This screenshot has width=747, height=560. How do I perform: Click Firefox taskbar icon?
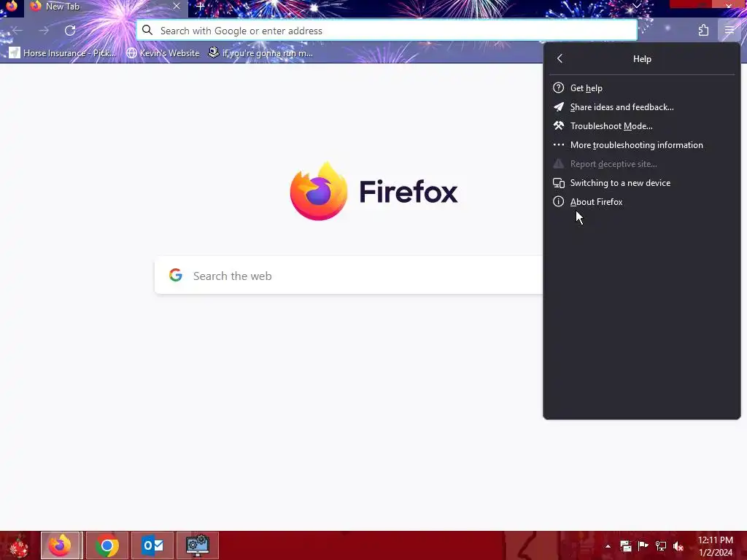coord(61,545)
